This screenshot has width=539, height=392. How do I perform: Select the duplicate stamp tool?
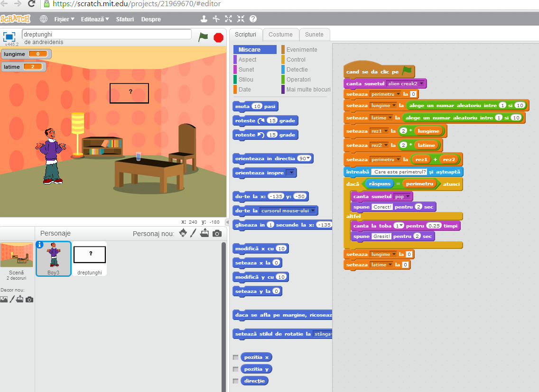pyautogui.click(x=204, y=19)
